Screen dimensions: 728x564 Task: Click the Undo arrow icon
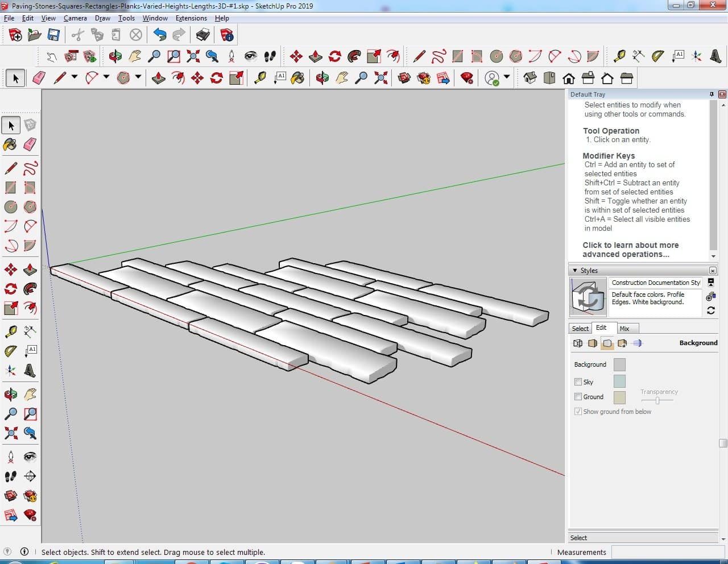160,35
